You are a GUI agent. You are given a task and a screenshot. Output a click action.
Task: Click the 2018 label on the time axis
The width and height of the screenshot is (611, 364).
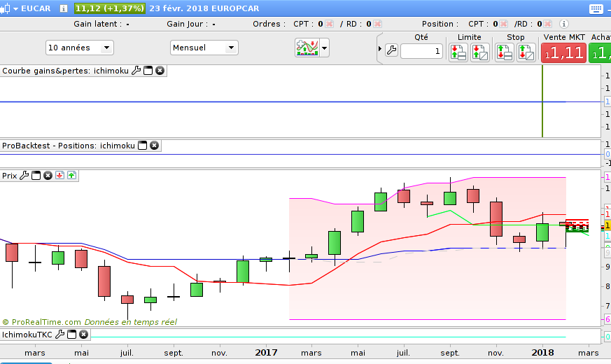[x=542, y=353]
